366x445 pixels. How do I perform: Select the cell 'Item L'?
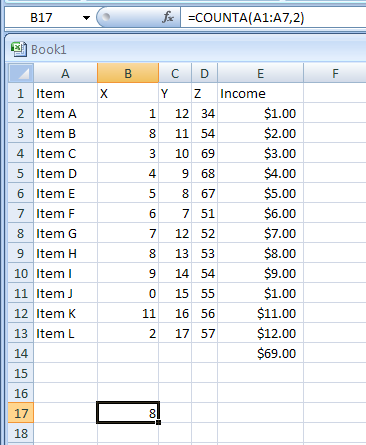pyautogui.click(x=65, y=333)
